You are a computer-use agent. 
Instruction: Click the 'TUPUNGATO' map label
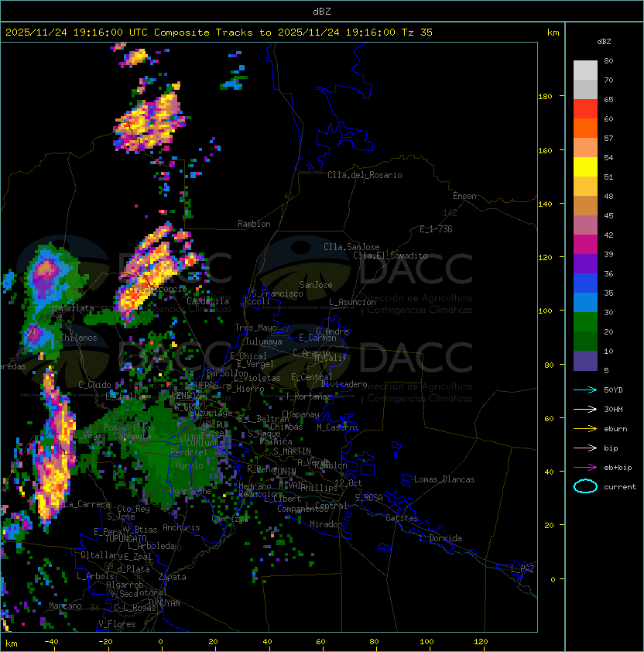point(125,539)
